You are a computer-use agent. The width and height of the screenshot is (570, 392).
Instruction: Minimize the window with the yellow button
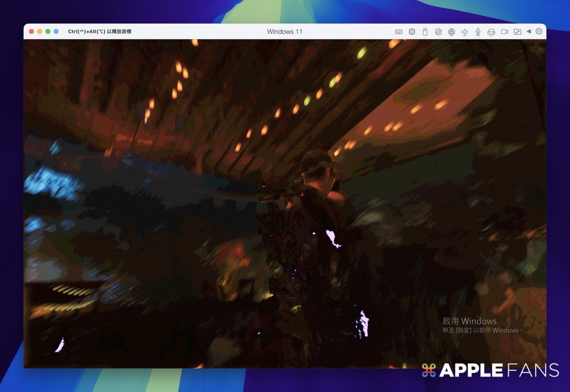click(x=40, y=31)
